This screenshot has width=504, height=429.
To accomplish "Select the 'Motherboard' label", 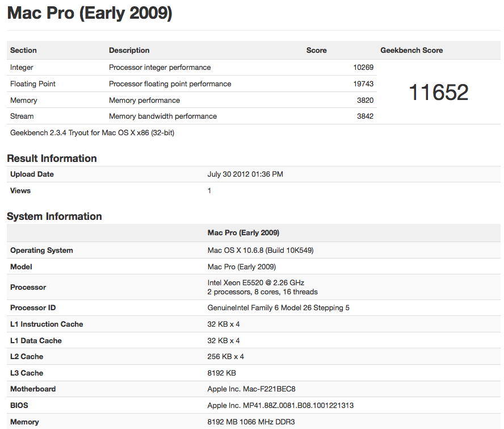I will [33, 389].
